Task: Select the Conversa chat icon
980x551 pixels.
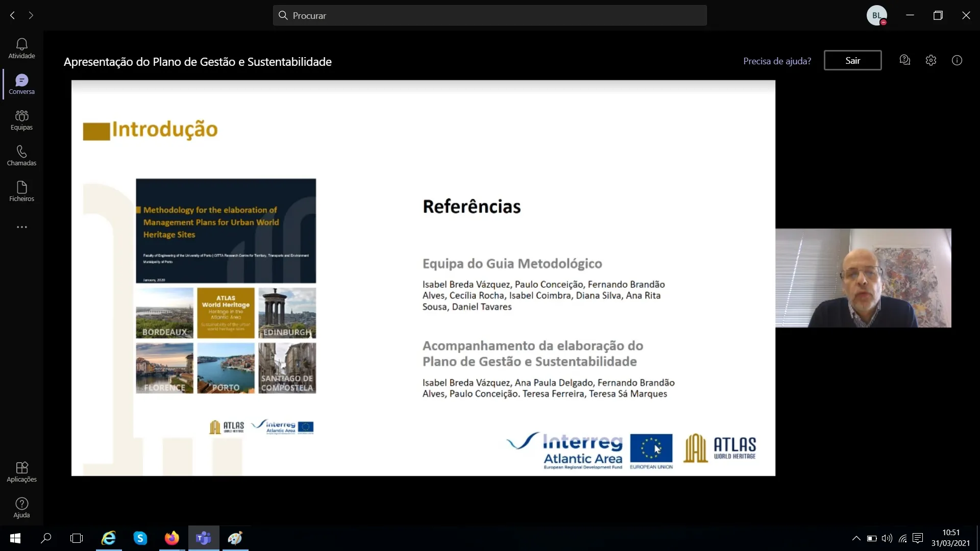Action: click(21, 84)
